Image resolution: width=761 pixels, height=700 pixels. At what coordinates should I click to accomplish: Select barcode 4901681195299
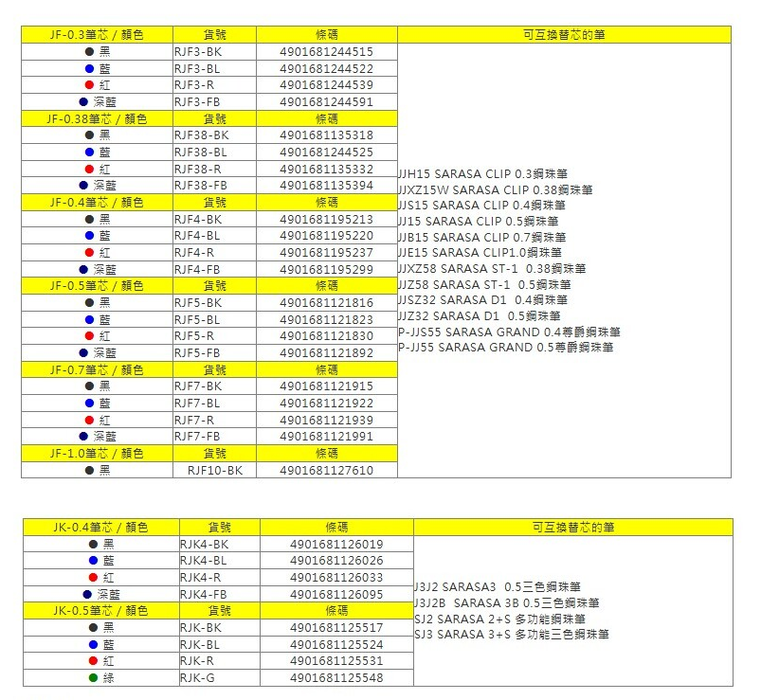point(327,270)
